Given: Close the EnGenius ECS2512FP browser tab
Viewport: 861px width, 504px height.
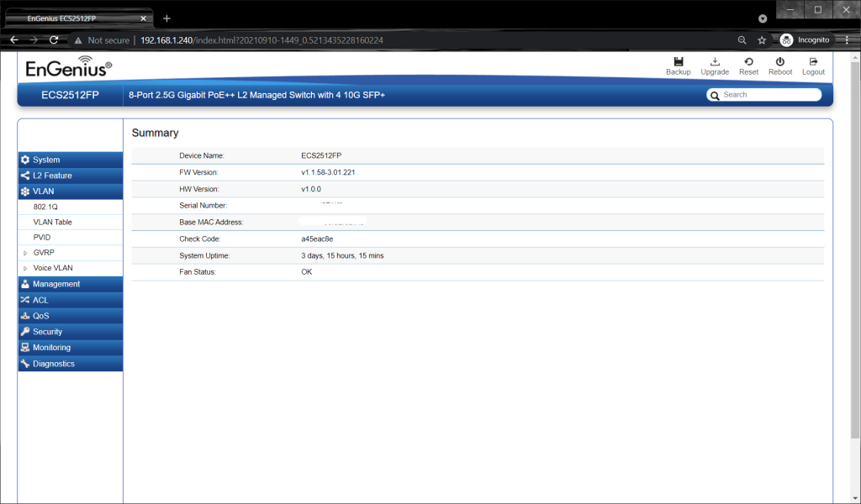Looking at the screenshot, I should (143, 18).
